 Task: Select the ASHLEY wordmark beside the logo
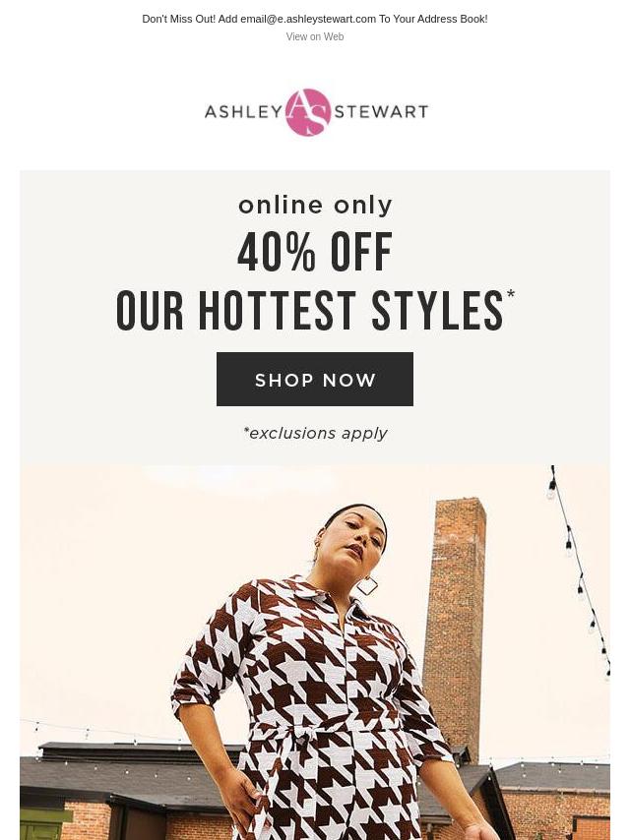(244, 112)
